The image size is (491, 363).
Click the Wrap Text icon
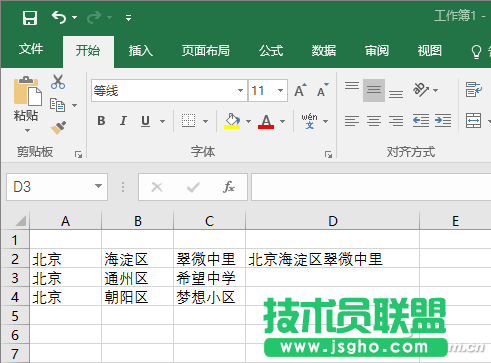(x=474, y=90)
